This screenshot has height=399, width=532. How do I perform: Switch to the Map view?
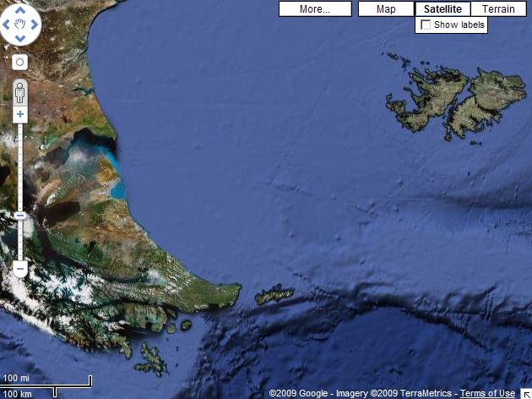pyautogui.click(x=386, y=9)
